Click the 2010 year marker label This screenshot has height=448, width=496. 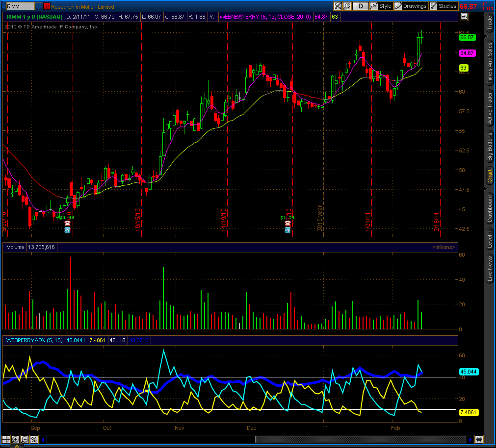(x=320, y=218)
